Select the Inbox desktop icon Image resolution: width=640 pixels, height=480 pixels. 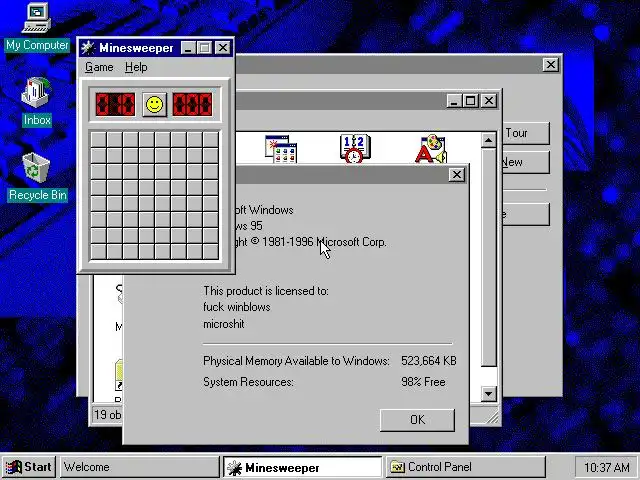tap(36, 102)
